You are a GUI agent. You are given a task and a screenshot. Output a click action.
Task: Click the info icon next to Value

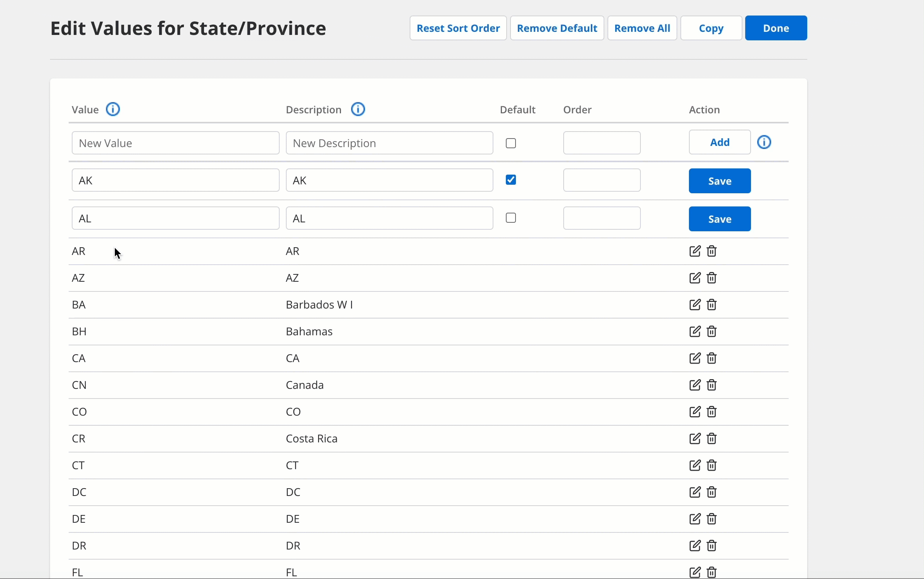[113, 109]
